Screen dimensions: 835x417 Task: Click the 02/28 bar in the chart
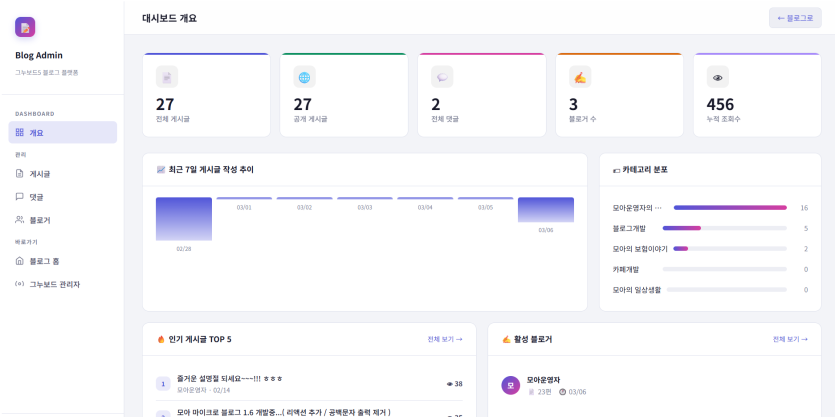(x=184, y=219)
